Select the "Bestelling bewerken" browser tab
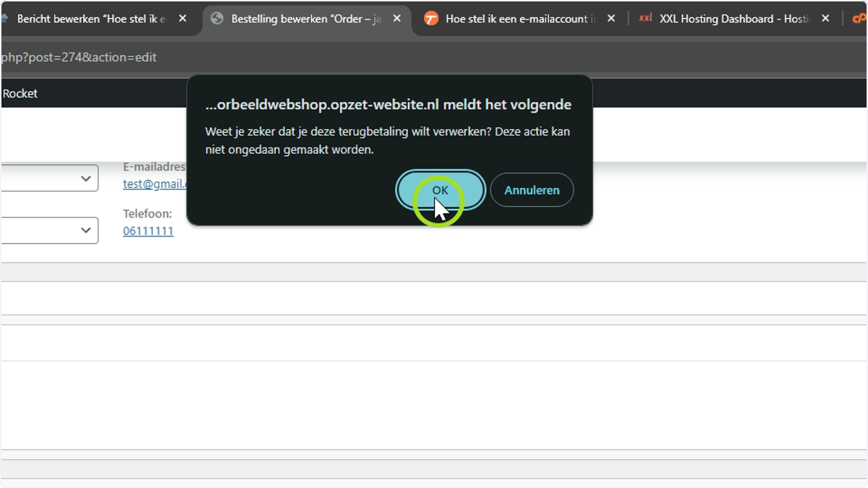Image resolution: width=868 pixels, height=488 pixels. point(306,19)
